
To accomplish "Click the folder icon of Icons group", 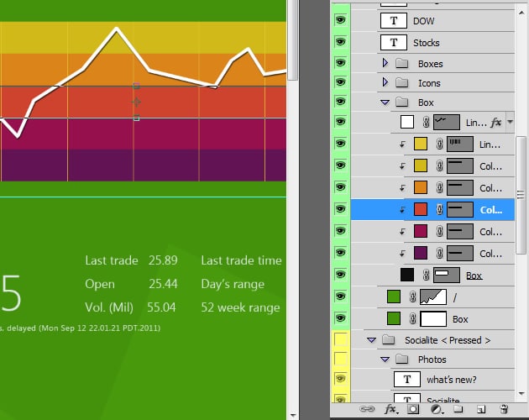I will (x=402, y=82).
